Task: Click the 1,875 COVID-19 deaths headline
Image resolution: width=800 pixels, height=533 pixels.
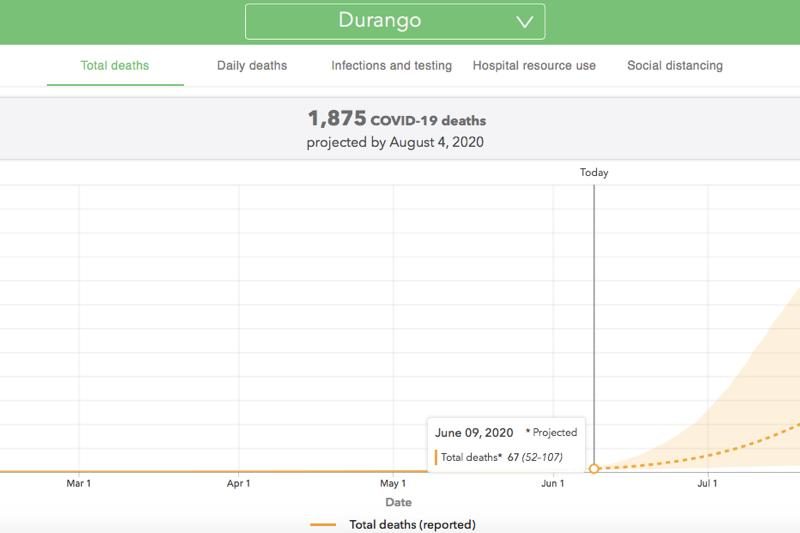Action: (x=396, y=119)
